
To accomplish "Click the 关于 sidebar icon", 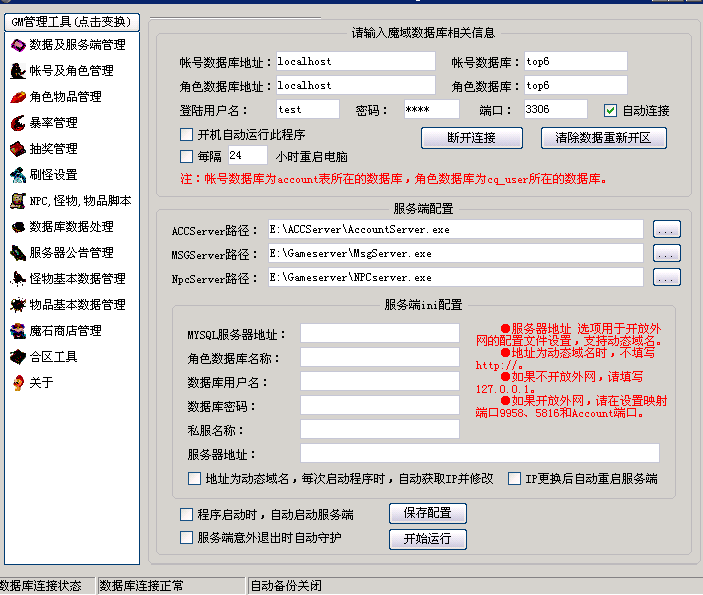I will tap(18, 383).
